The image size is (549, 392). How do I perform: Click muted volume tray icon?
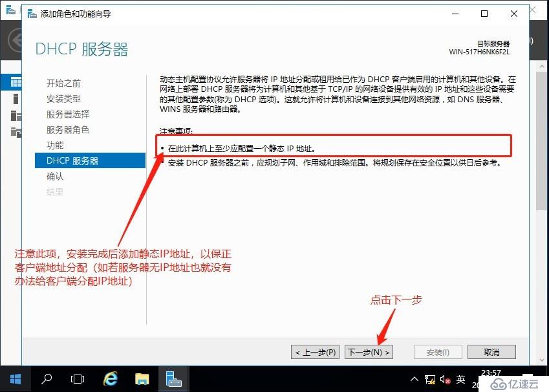445,379
